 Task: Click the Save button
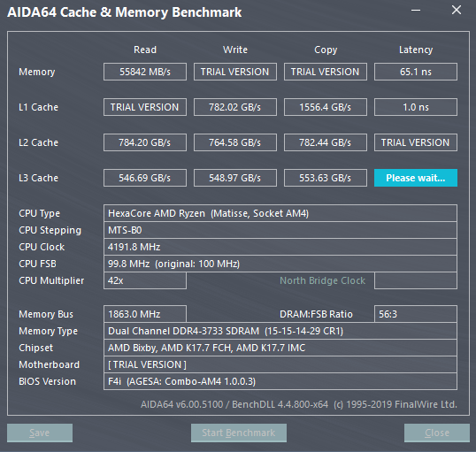[x=40, y=433]
